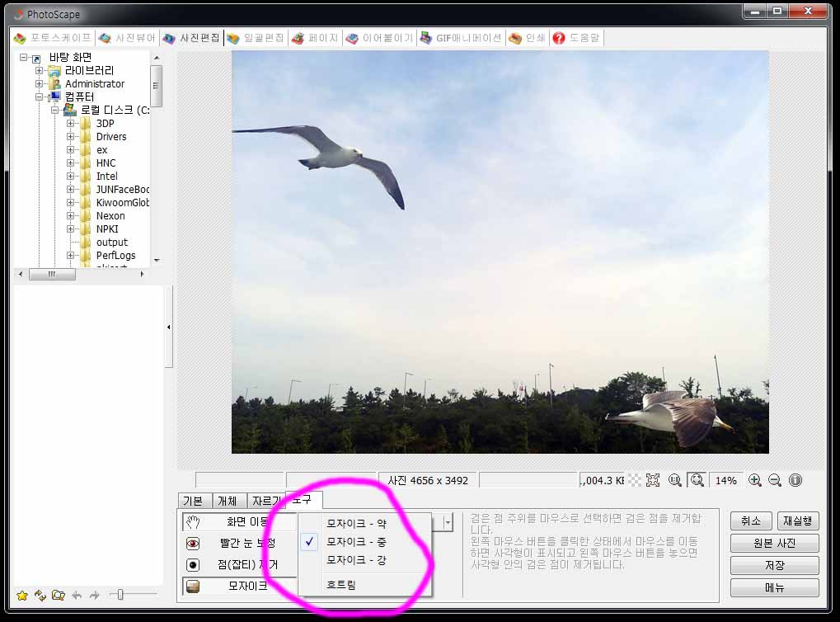Viewport: 840px width, 622px height.
Task: Click the 취소 undo button
Action: pyautogui.click(x=751, y=521)
